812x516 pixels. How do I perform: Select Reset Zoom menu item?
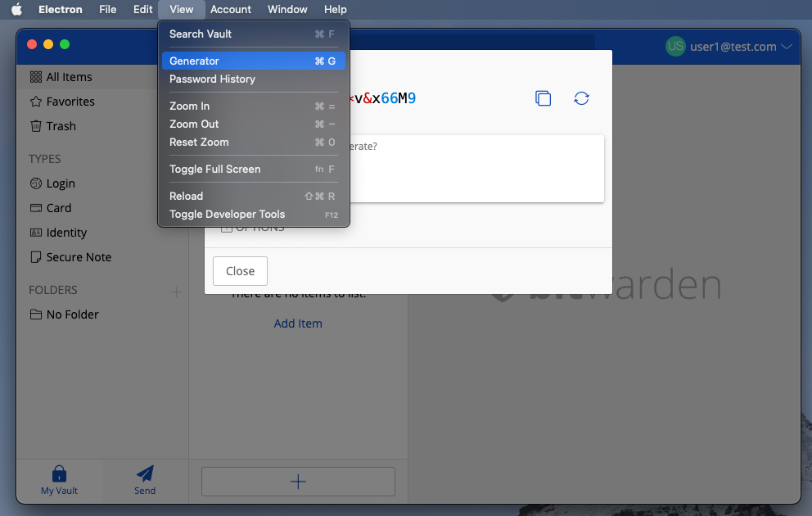tap(253, 143)
